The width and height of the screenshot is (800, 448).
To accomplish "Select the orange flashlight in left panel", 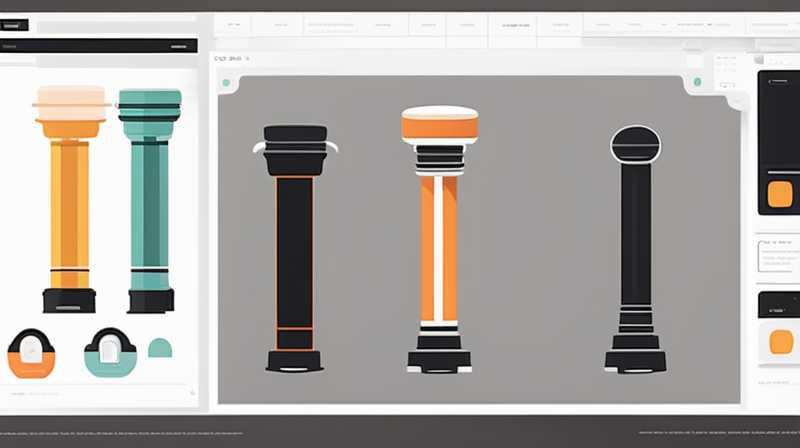I will point(69,200).
